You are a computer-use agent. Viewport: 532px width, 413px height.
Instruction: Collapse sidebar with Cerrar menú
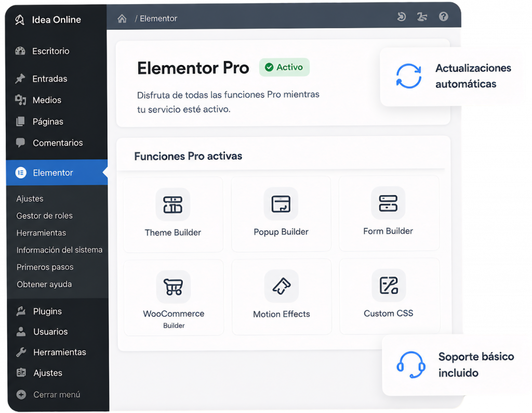coord(58,394)
